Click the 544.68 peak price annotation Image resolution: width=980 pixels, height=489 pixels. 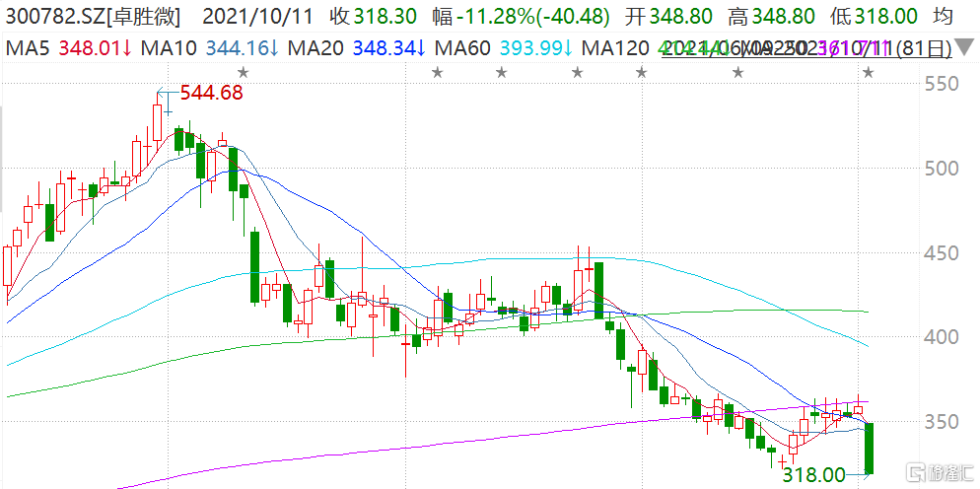tap(211, 94)
